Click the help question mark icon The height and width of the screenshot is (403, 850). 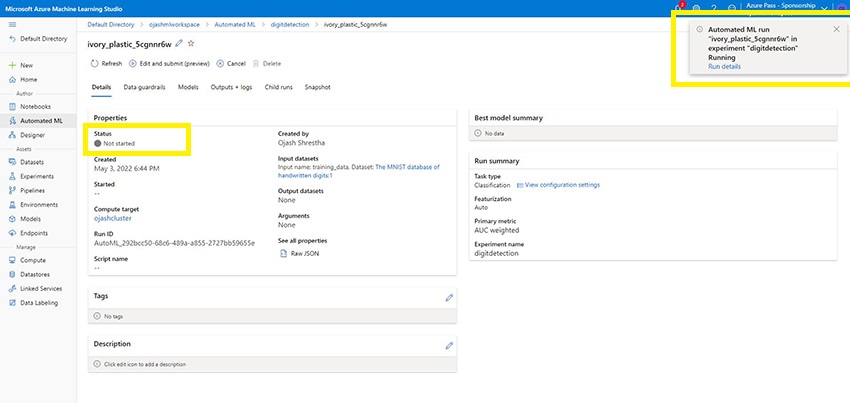(713, 8)
